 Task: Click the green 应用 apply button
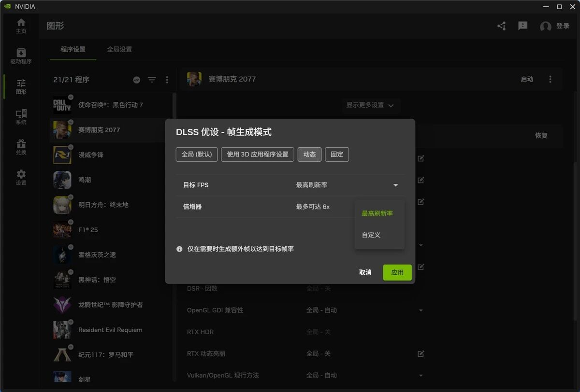(397, 273)
